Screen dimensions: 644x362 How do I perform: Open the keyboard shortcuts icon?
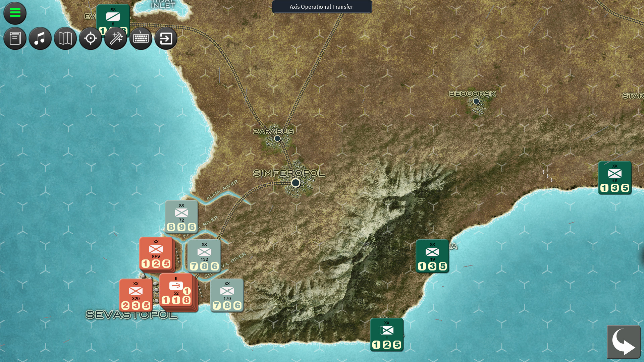[141, 38]
